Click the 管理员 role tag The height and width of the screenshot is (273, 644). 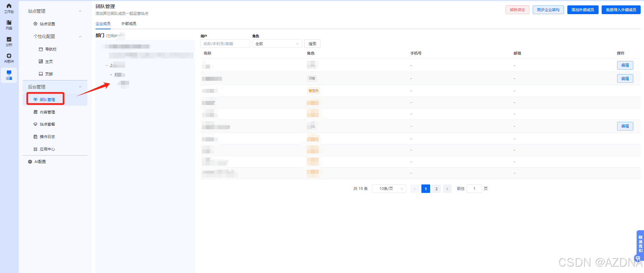click(x=313, y=91)
